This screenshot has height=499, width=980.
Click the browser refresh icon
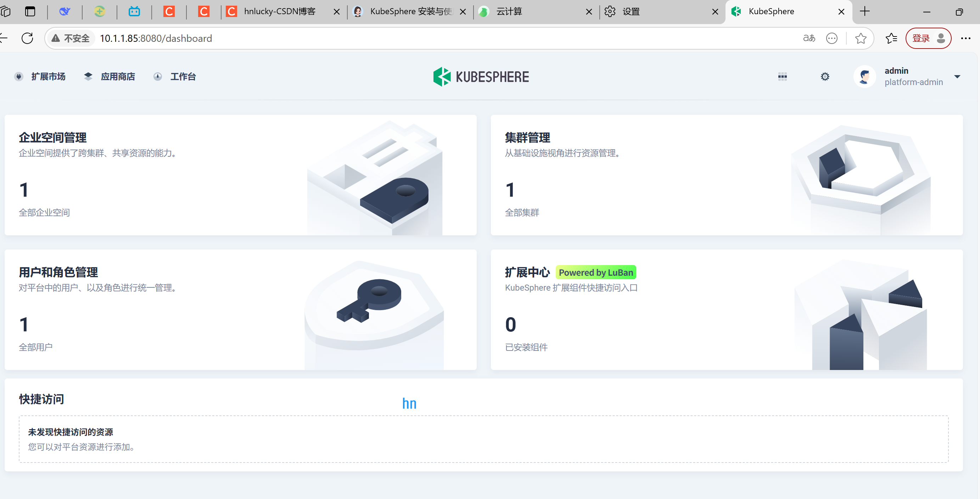pyautogui.click(x=27, y=38)
